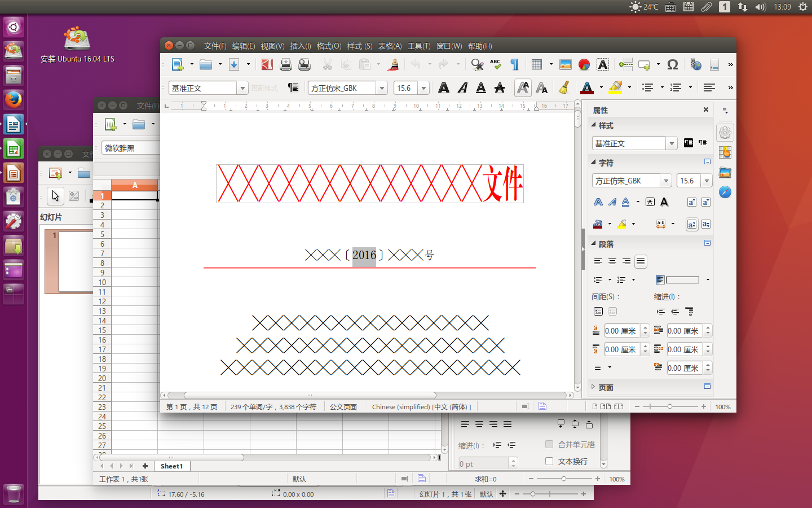Click the save document icon in Writer
This screenshot has width=812, height=508.
(234, 65)
